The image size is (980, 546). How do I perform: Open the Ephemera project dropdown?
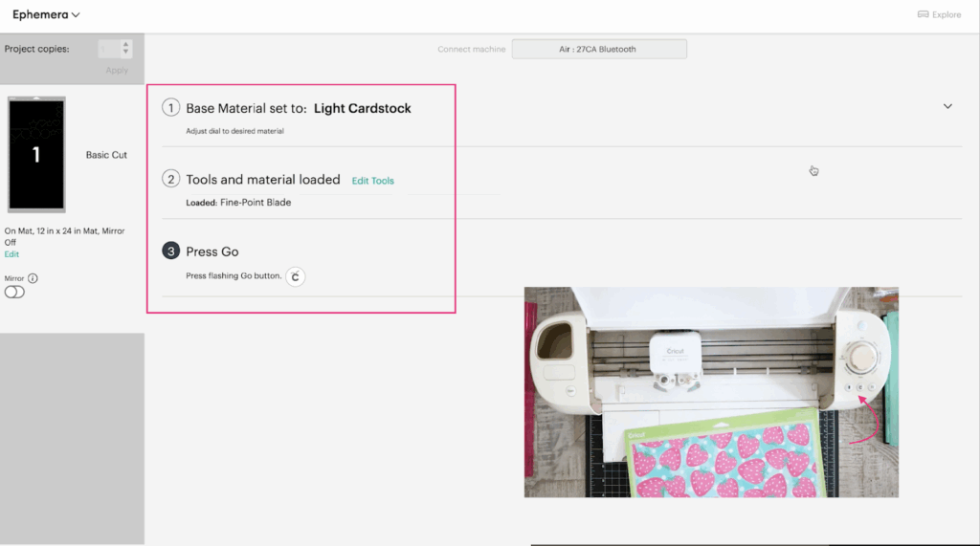coord(46,14)
